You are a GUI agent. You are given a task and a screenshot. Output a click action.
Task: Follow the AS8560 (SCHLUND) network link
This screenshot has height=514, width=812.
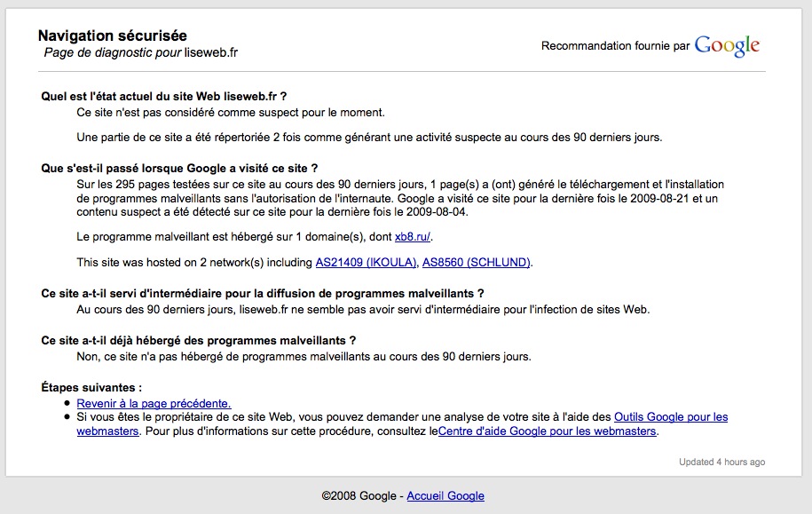tap(476, 262)
